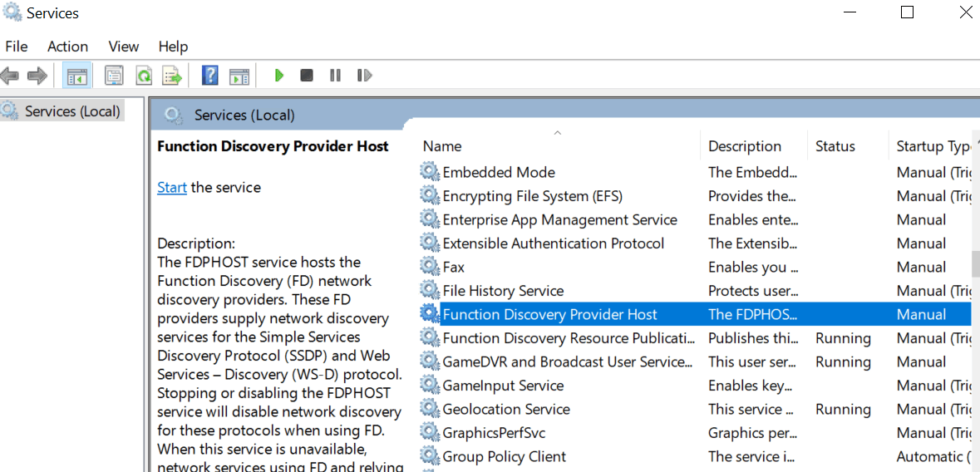Select the File History Service name

503,291
